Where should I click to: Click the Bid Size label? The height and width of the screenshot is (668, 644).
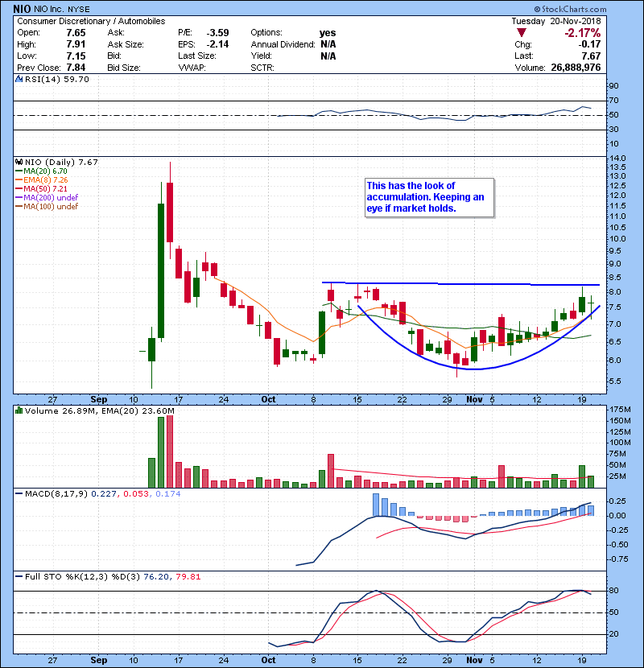[x=124, y=68]
